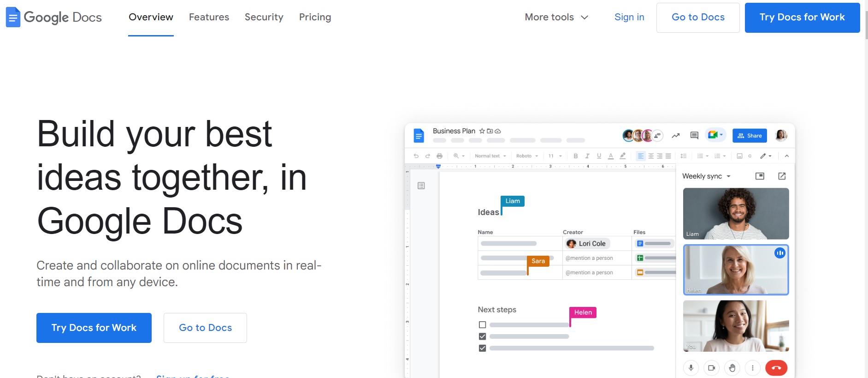This screenshot has width=868, height=378.
Task: Open the meeting more options menu
Action: coord(753,368)
